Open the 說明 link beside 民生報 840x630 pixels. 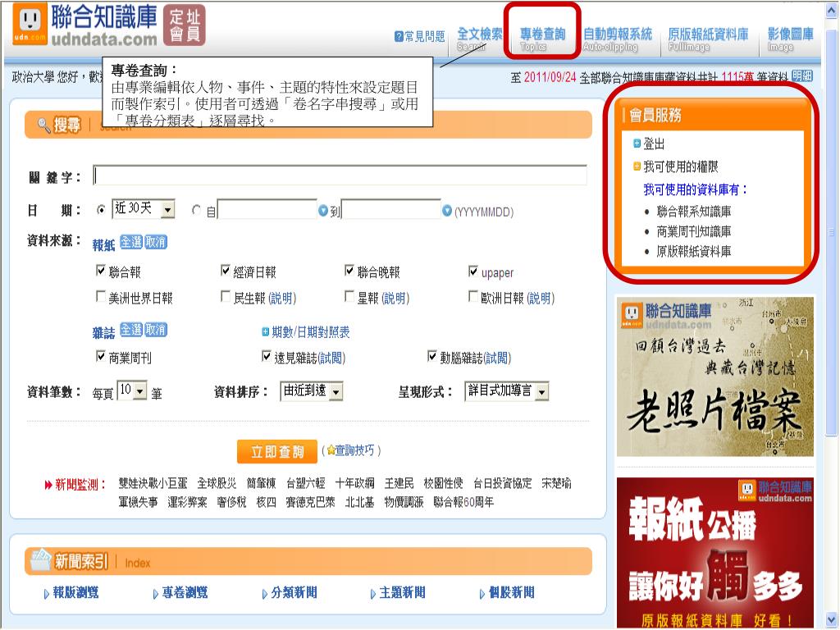tap(282, 298)
